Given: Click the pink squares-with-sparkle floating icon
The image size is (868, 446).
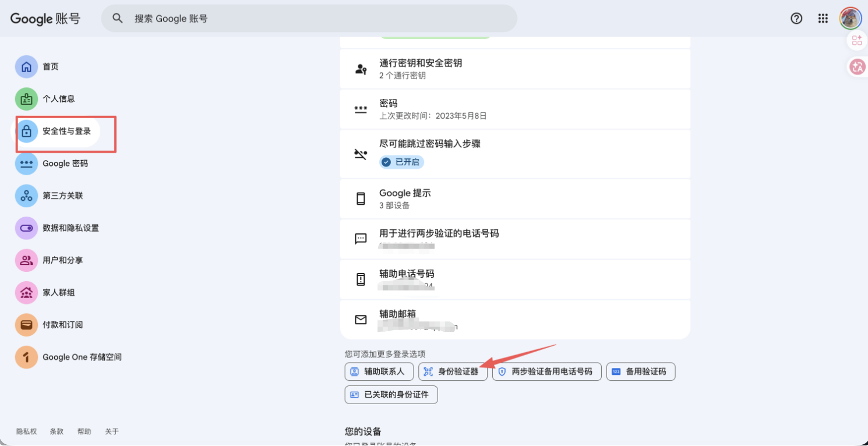Looking at the screenshot, I should [x=857, y=40].
